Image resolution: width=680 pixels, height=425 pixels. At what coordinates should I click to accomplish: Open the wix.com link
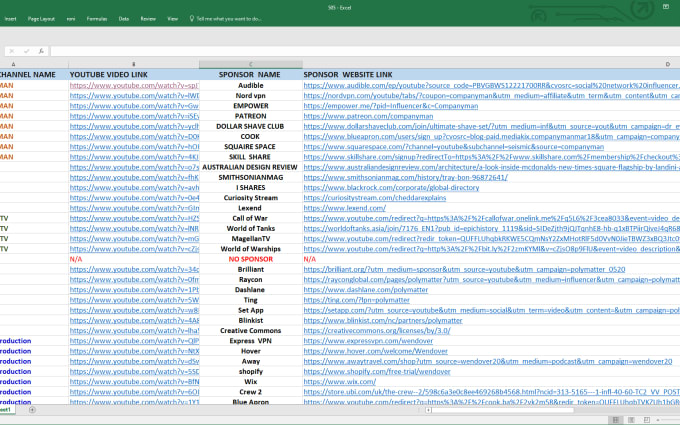340,382
